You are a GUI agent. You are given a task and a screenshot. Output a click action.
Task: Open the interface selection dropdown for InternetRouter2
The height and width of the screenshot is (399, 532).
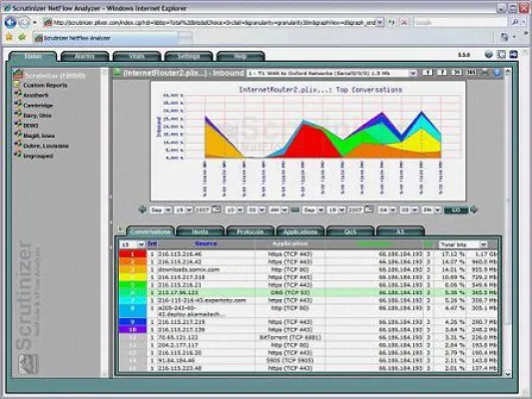331,73
